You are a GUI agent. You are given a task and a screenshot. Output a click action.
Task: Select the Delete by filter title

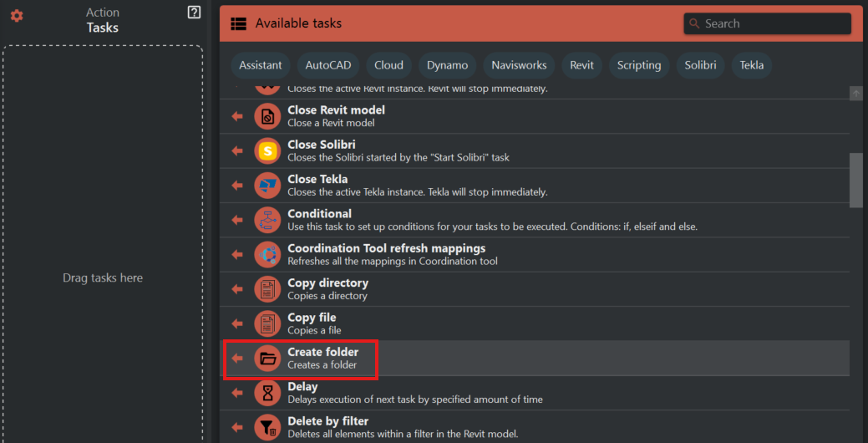point(327,421)
